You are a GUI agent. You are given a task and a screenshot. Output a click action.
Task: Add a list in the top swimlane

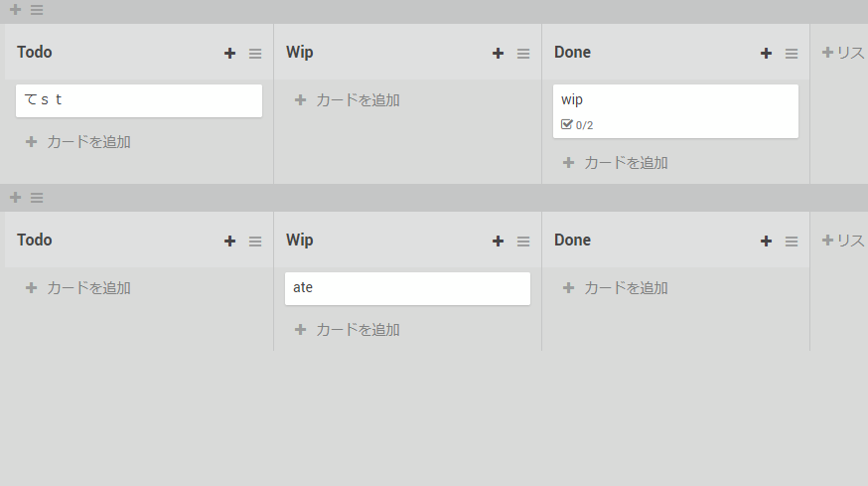[x=843, y=53]
